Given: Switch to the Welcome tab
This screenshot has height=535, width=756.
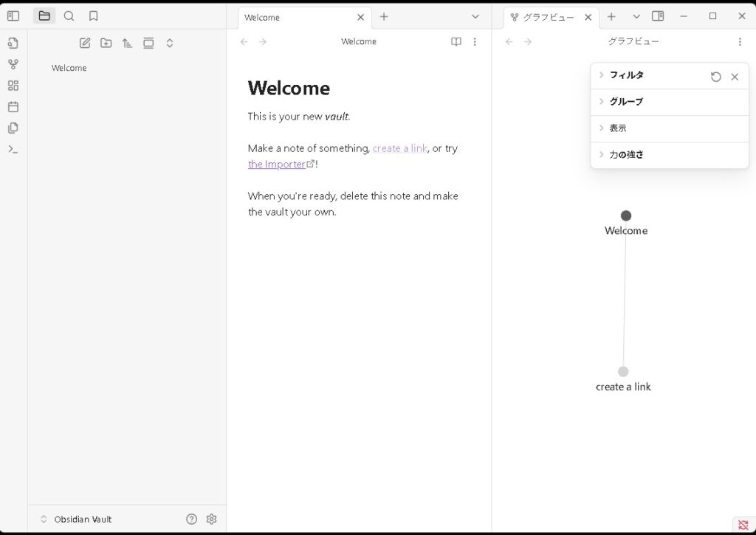Looking at the screenshot, I should (x=295, y=17).
